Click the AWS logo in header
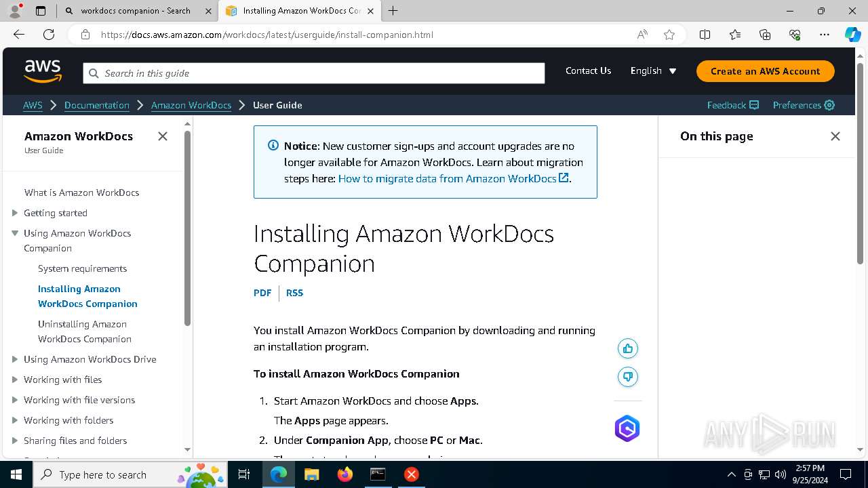This screenshot has height=488, width=868. [43, 70]
